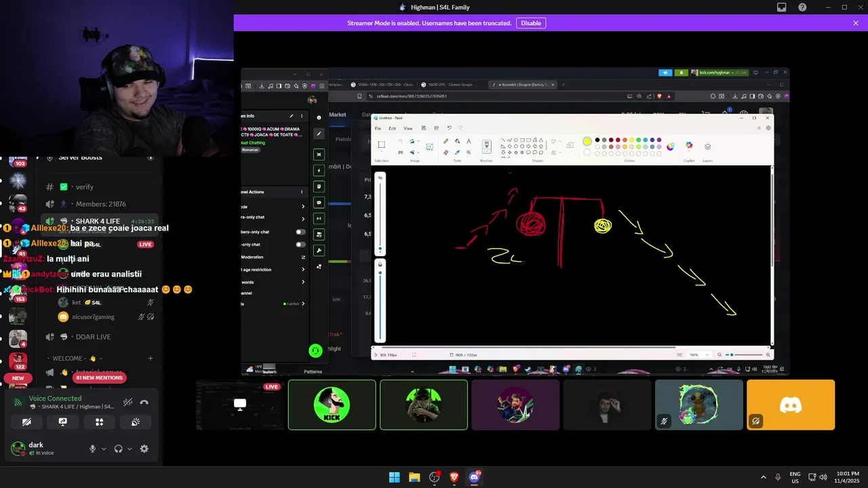Disconnect from voice channel in Discord
The height and width of the screenshot is (488, 868).
click(x=144, y=402)
